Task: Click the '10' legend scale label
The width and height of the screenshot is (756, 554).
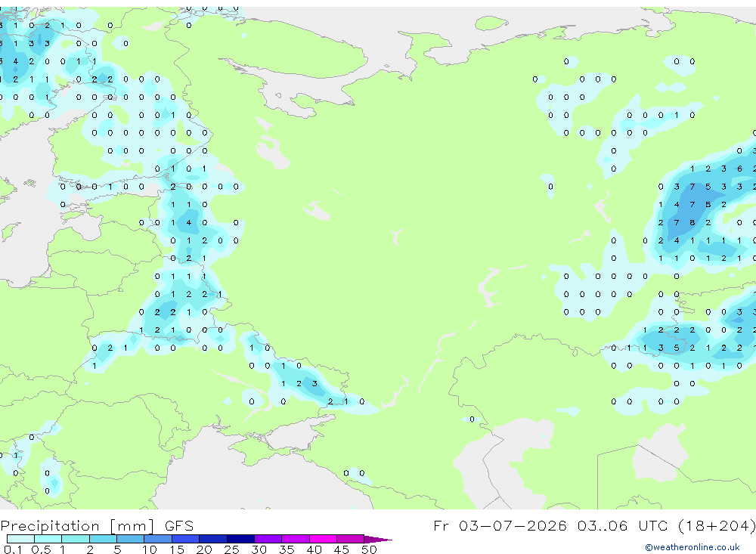Action: coord(150,549)
